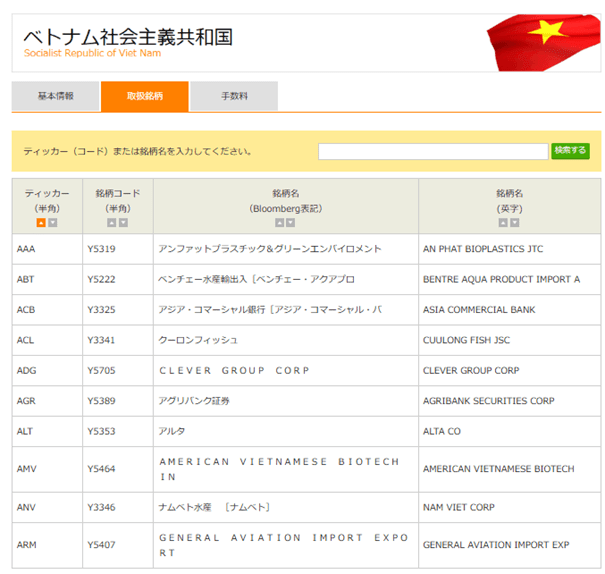
Task: Focus the ticker search input field
Action: coord(433,151)
